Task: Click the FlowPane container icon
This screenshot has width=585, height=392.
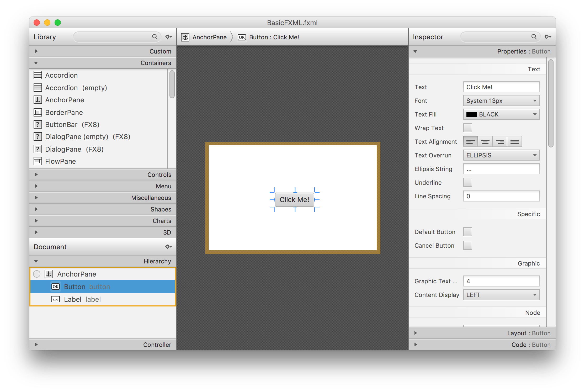Action: 38,161
